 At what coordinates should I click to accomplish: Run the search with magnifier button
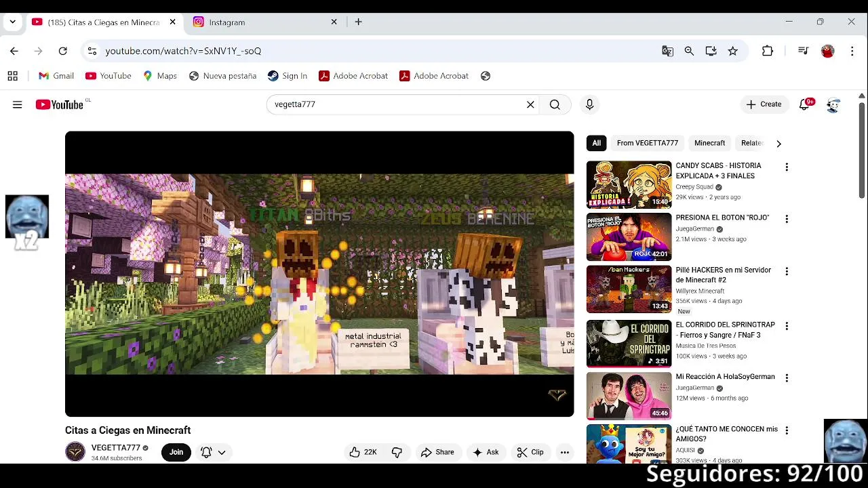pos(555,104)
